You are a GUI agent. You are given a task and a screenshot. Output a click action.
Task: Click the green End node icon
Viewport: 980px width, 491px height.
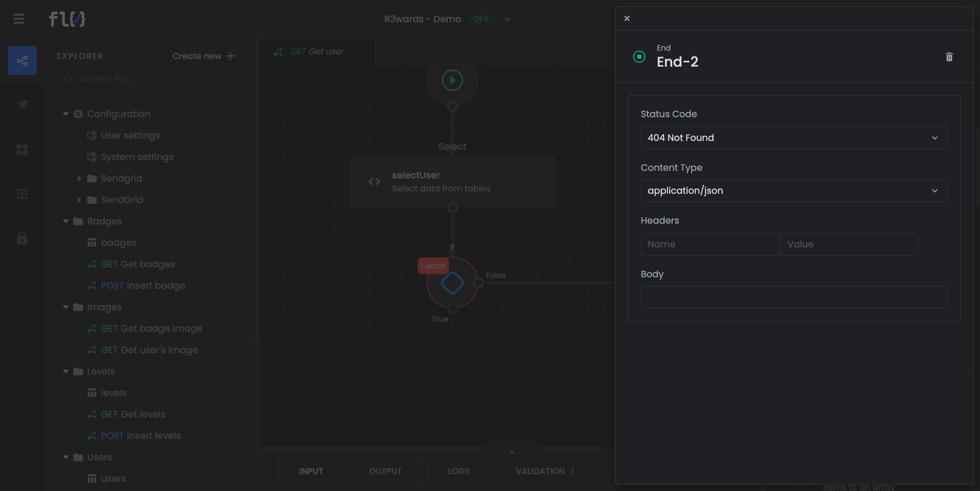639,57
